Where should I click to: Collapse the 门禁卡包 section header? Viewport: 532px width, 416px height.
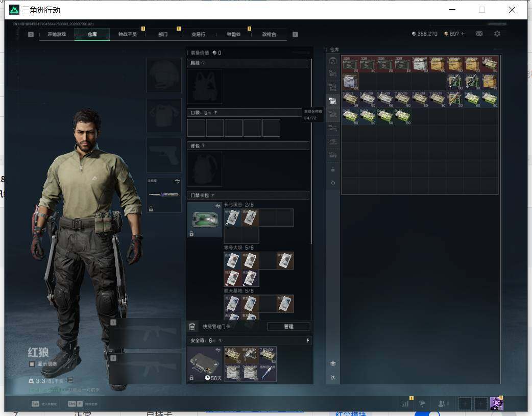248,195
